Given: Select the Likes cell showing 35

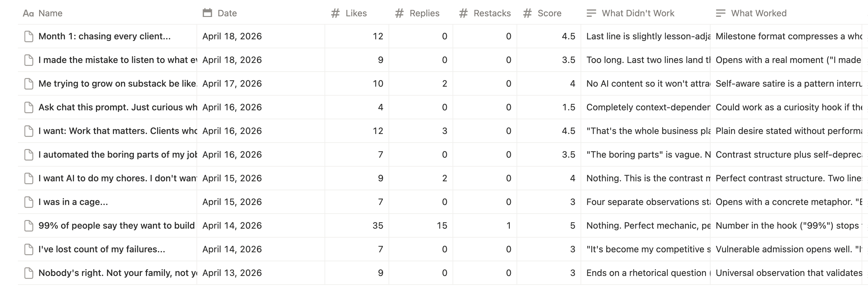Looking at the screenshot, I should (x=357, y=226).
